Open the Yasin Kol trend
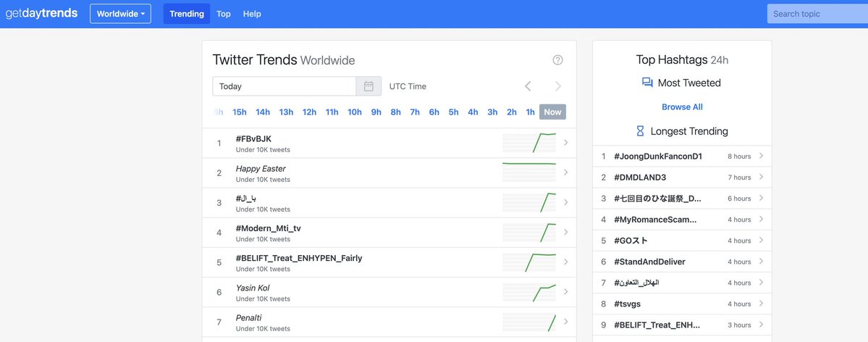 253,288
